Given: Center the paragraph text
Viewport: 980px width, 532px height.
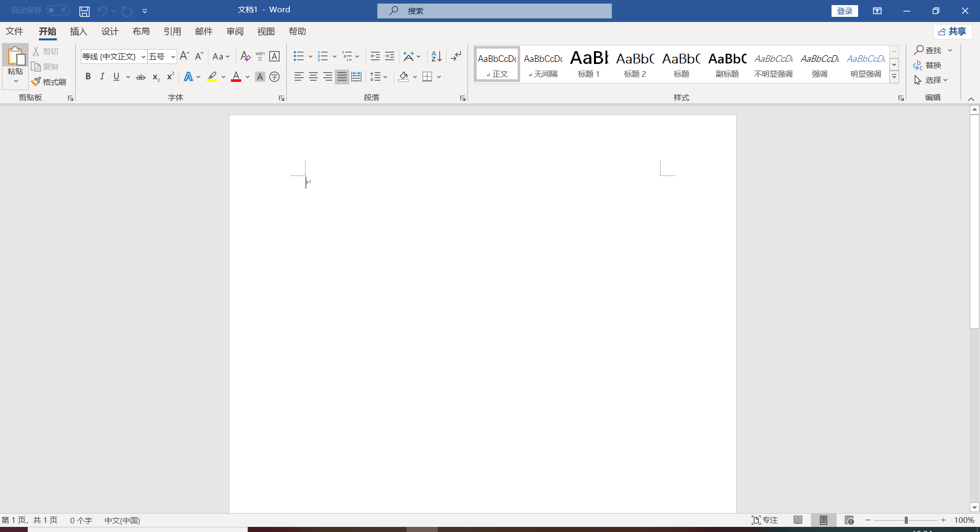Looking at the screenshot, I should coord(313,77).
